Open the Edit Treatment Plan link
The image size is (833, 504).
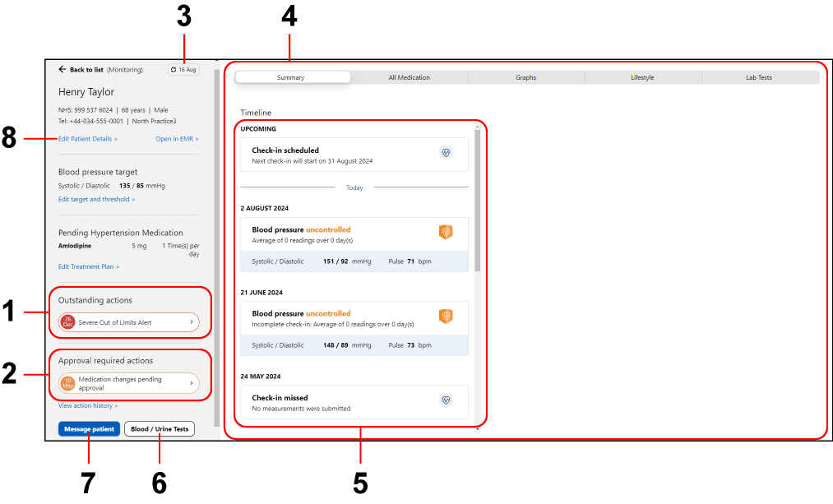point(88,267)
